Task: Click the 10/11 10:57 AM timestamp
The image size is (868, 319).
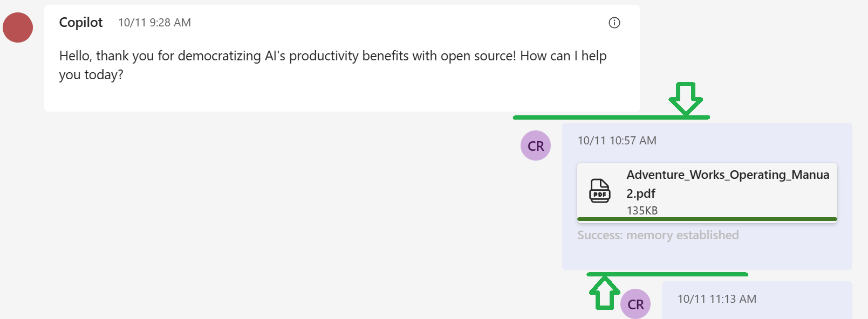Action: coord(617,141)
